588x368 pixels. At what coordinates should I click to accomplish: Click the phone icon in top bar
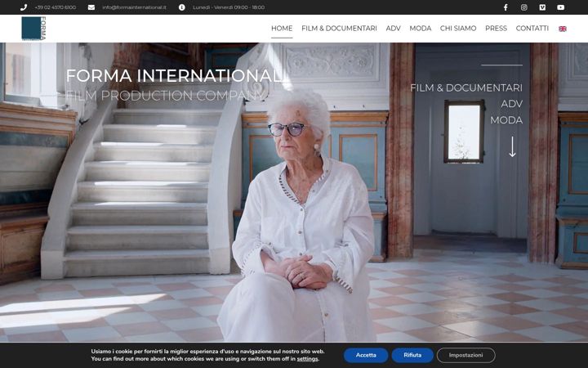(24, 7)
